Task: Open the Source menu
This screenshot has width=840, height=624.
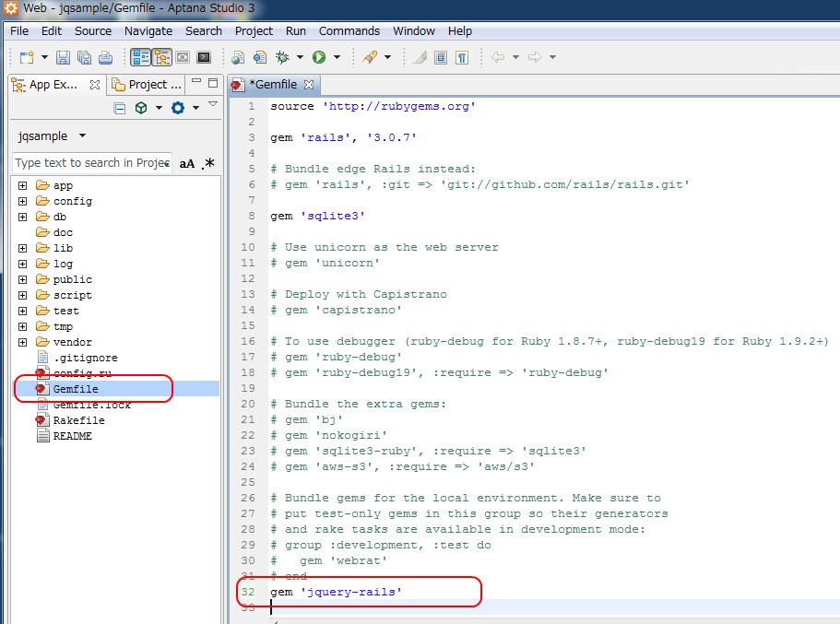Action: (x=93, y=31)
